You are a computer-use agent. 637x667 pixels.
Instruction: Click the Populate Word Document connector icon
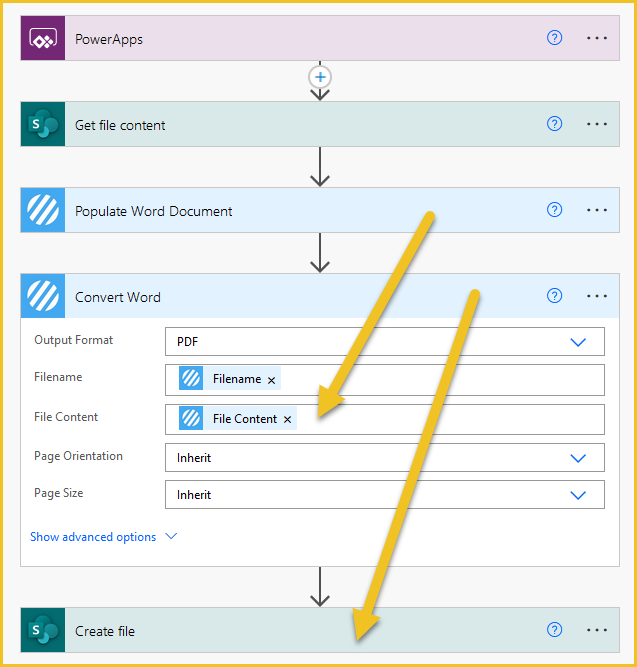click(x=43, y=210)
